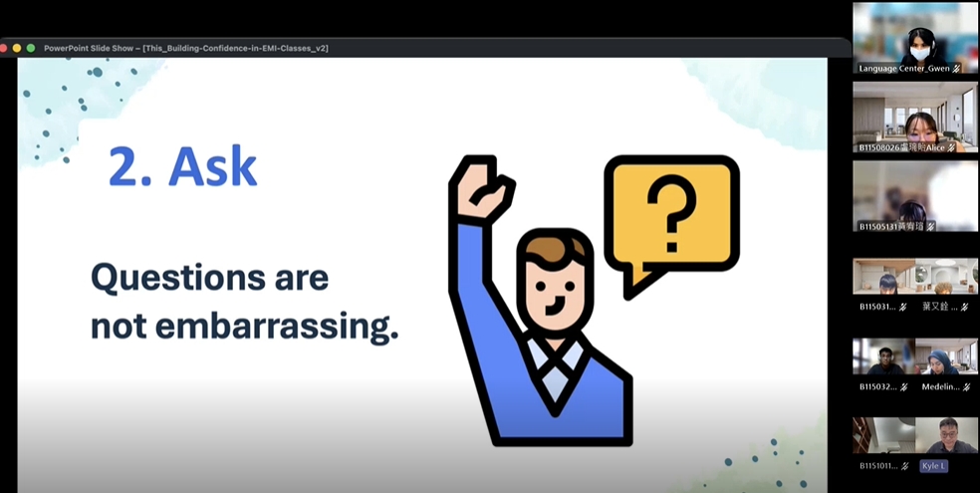Select the blurred B11505131 video tile
This screenshot has width=980, height=493.
pyautogui.click(x=915, y=196)
